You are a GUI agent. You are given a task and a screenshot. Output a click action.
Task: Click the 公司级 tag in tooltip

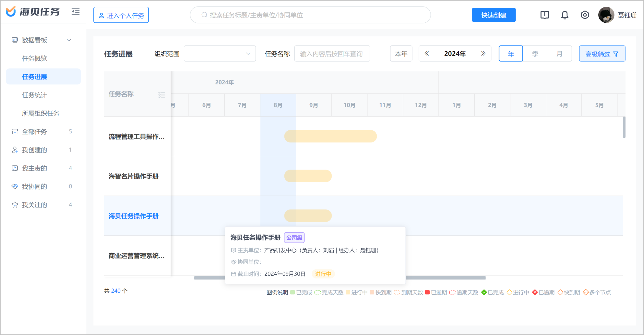294,238
